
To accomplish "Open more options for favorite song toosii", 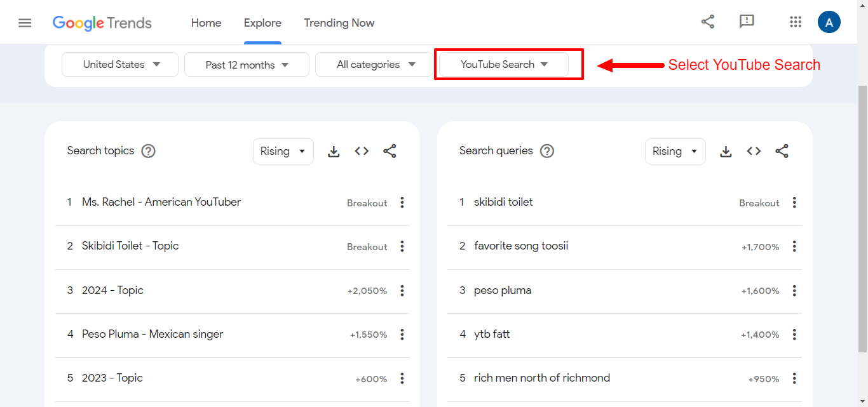I will [x=794, y=246].
